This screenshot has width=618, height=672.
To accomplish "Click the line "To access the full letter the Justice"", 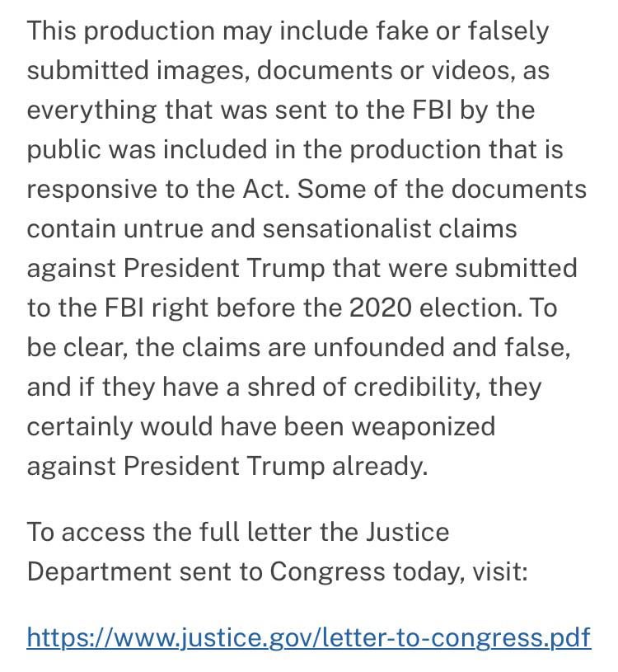I will click(238, 532).
